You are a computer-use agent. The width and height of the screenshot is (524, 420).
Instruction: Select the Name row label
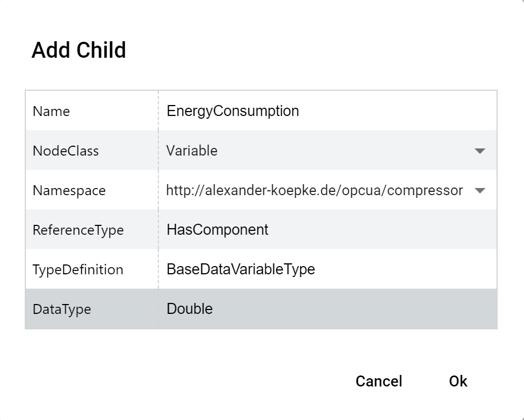51,111
